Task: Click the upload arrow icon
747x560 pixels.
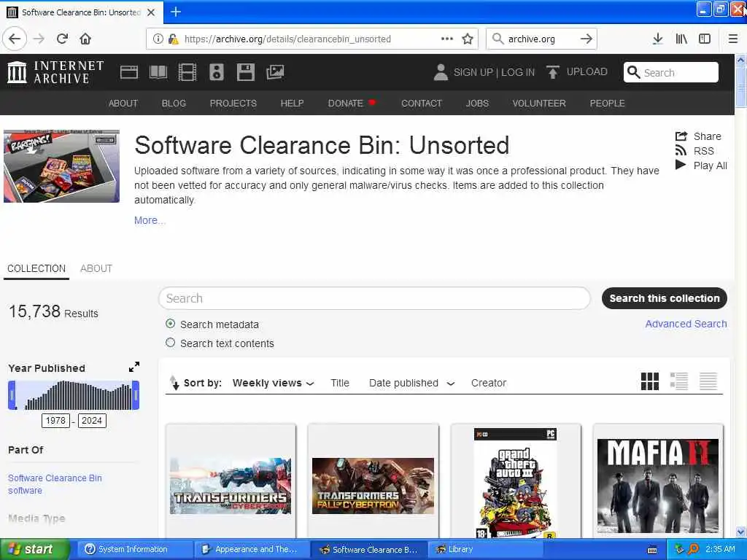Action: (x=553, y=72)
